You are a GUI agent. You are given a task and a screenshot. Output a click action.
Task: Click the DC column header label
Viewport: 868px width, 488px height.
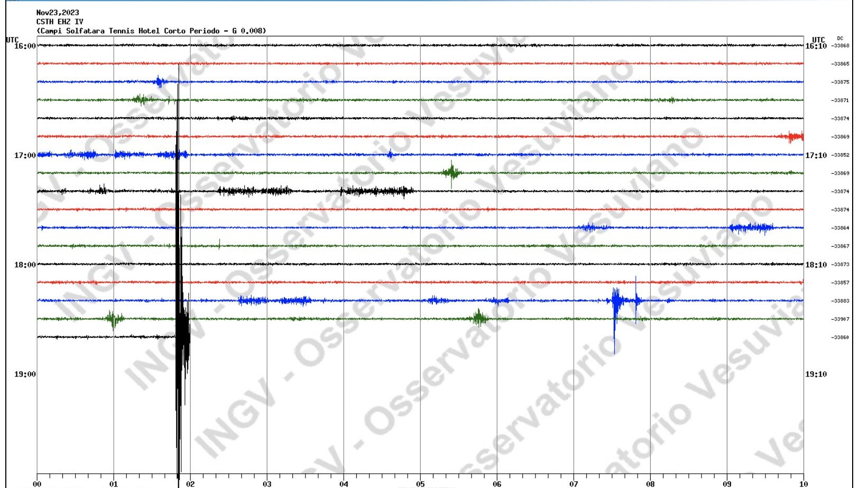pyautogui.click(x=840, y=39)
